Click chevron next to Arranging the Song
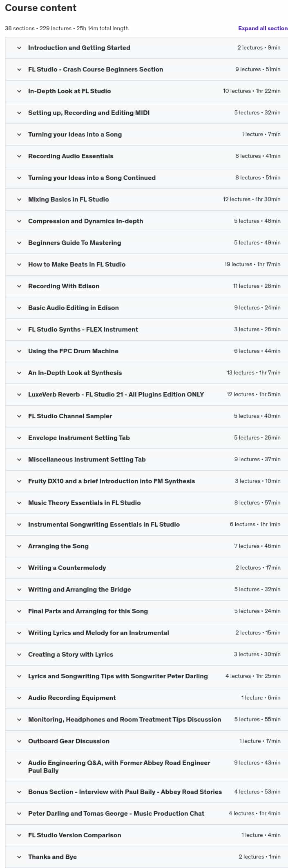This screenshot has height=868, width=288. click(19, 546)
